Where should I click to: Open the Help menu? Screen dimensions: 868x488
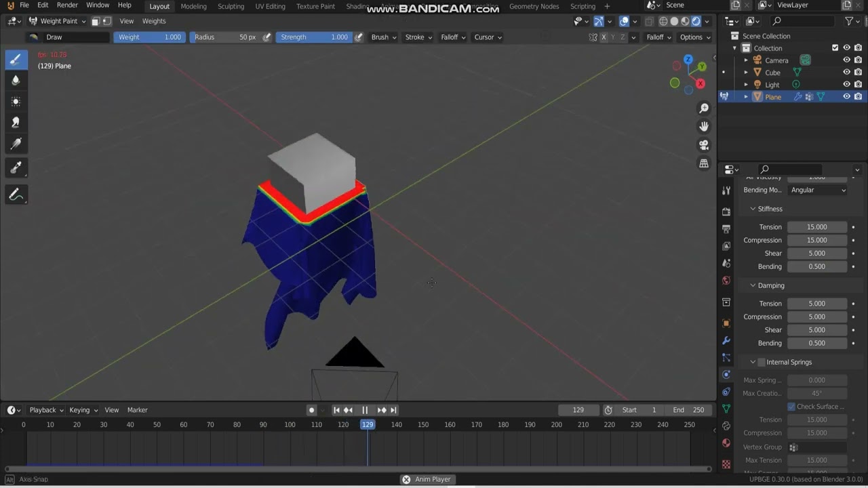pyautogui.click(x=125, y=5)
